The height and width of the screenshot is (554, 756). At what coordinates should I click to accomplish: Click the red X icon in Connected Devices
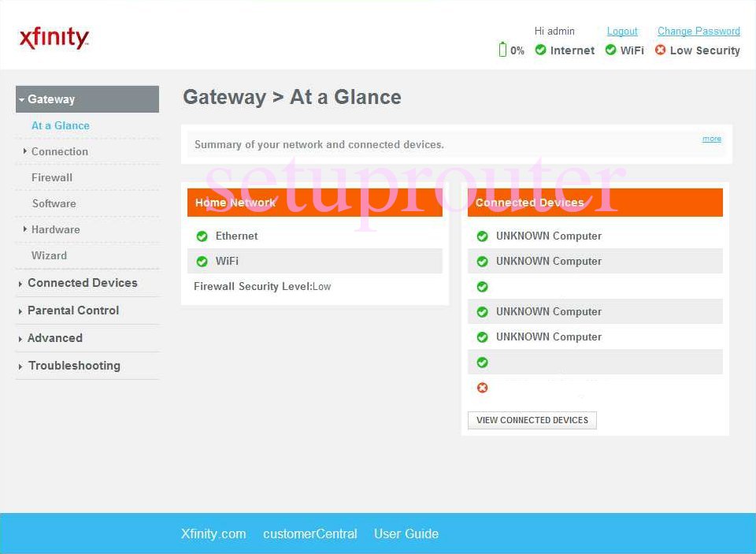(x=482, y=388)
